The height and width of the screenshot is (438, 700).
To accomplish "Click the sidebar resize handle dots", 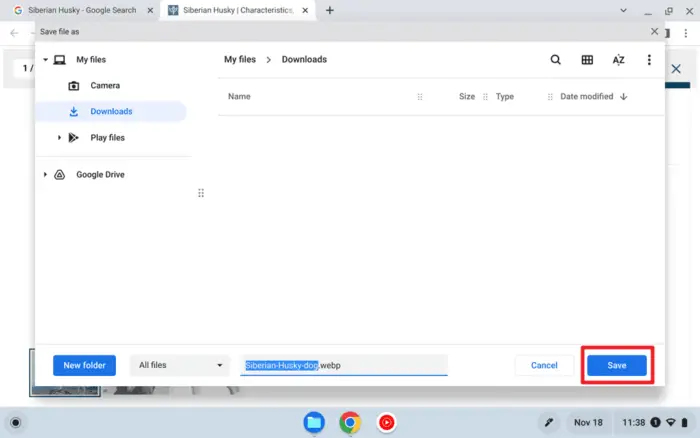I will pos(201,193).
